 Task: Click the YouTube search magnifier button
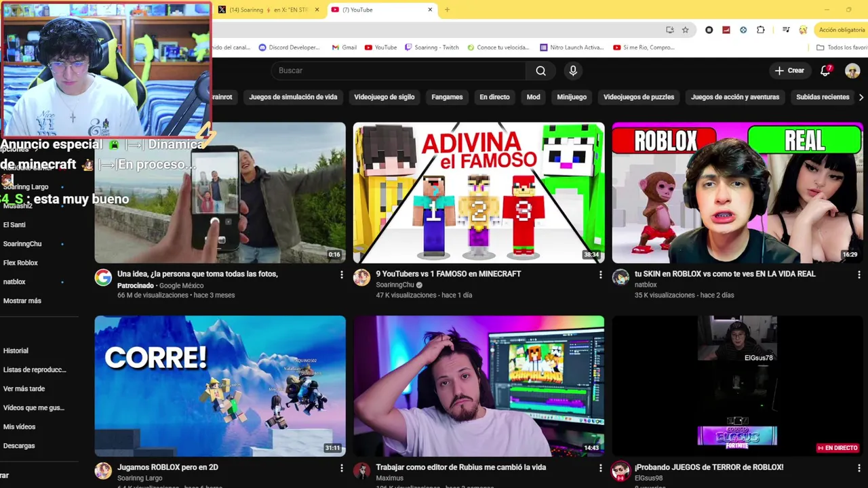click(540, 70)
